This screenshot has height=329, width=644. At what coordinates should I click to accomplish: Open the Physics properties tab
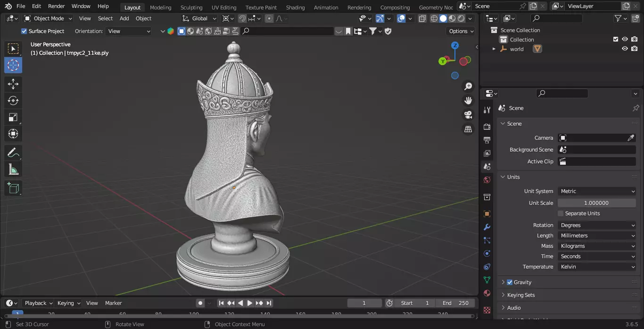(x=487, y=253)
